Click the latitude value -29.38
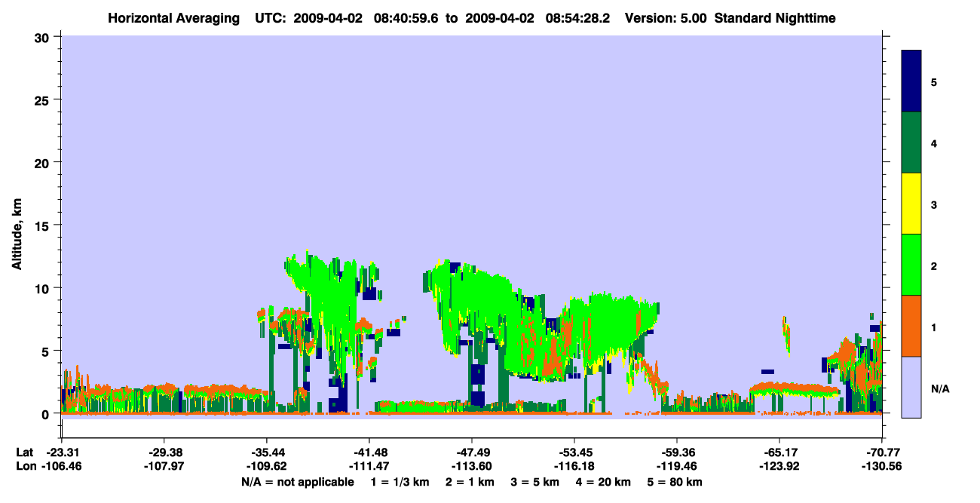The image size is (980, 503). pos(164,452)
